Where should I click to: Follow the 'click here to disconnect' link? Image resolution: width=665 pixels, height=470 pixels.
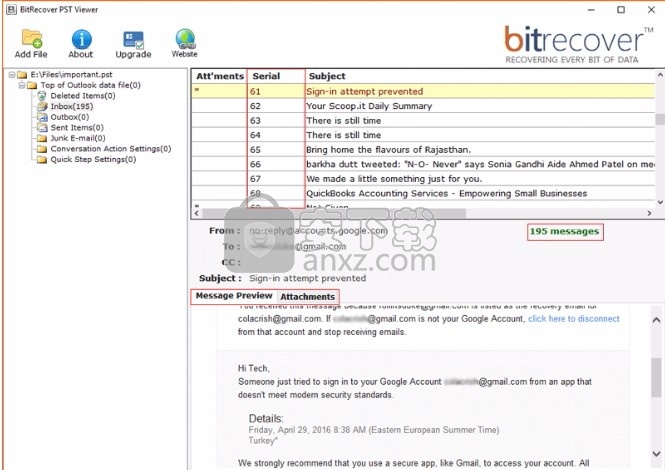click(574, 319)
